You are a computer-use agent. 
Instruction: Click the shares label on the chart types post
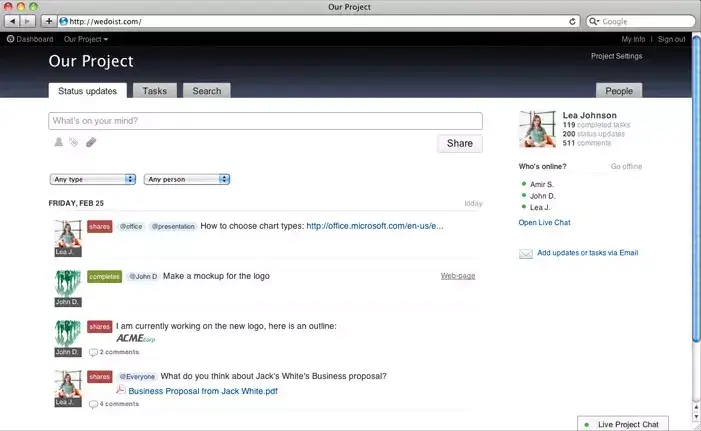[100, 226]
